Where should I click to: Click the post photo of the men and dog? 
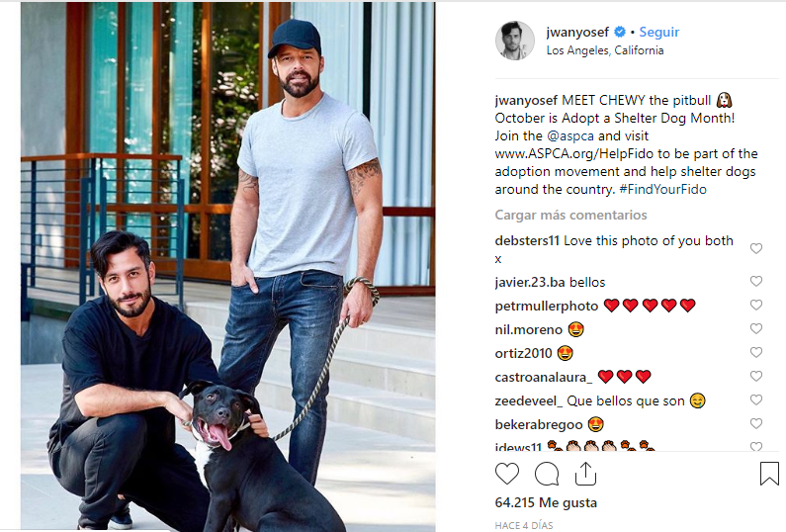click(228, 267)
